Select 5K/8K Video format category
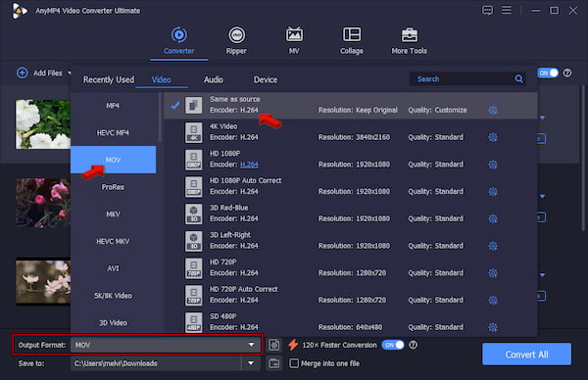Image resolution: width=588 pixels, height=380 pixels. pyautogui.click(x=113, y=296)
